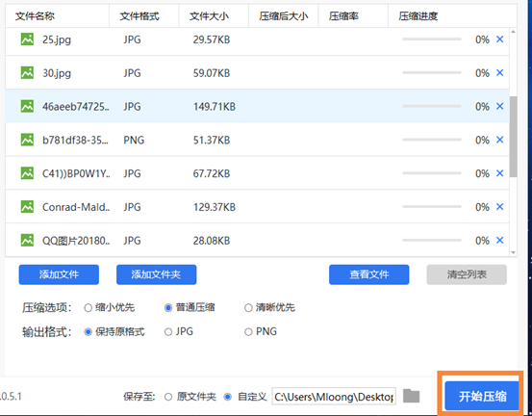This screenshot has height=416, width=532.
Task: Remove 25.jpg using its blue X icon
Action: (x=499, y=39)
